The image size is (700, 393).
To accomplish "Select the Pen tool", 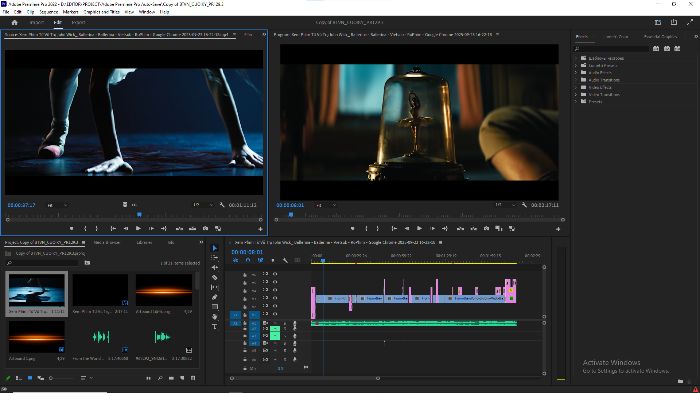I will (215, 297).
